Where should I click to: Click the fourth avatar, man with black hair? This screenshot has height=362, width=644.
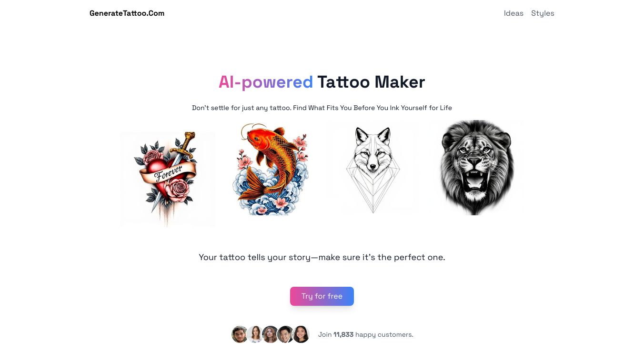[285, 334]
